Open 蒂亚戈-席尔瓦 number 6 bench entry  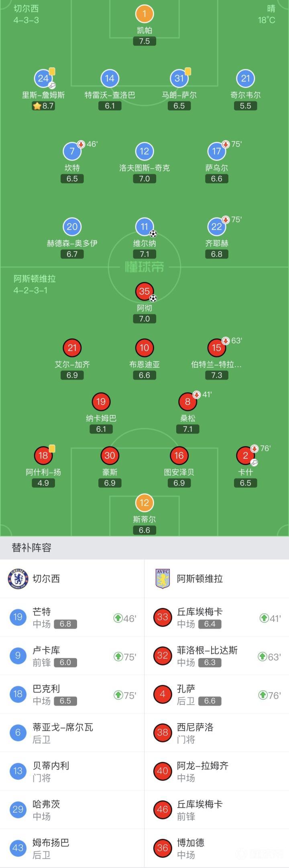point(72,733)
